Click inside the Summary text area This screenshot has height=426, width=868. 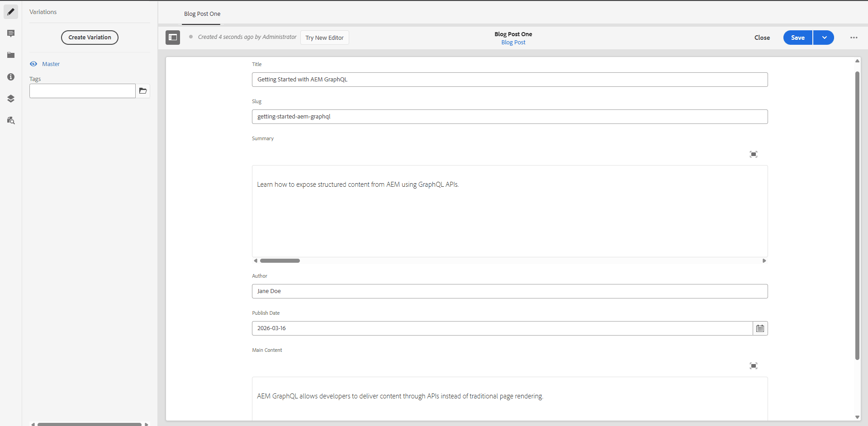coord(510,211)
